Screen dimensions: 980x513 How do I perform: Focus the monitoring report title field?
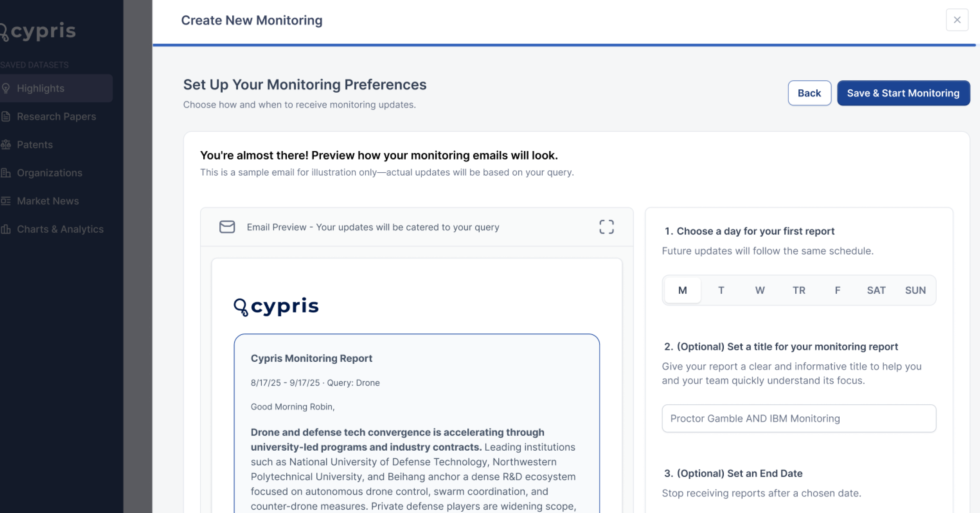point(799,418)
